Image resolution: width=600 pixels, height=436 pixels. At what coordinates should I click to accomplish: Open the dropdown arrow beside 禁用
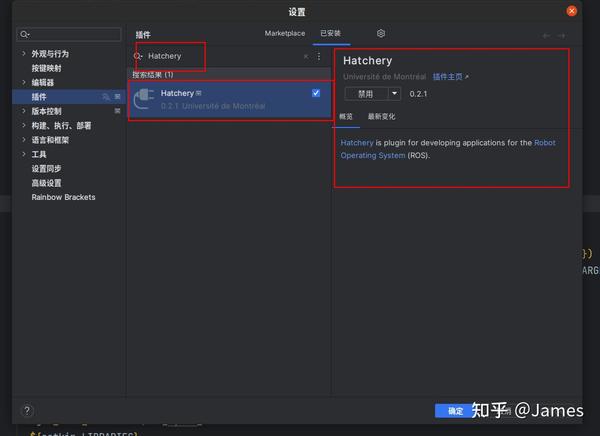(395, 94)
